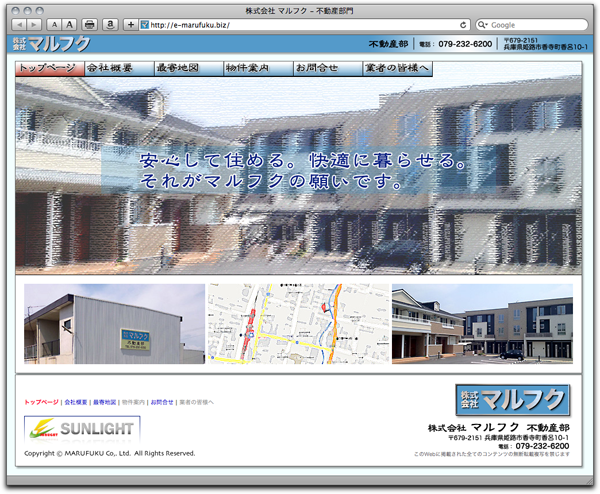Click footer heading 株式会社 マルフク 不動産部
The width and height of the screenshot is (600, 494).
pos(499,428)
